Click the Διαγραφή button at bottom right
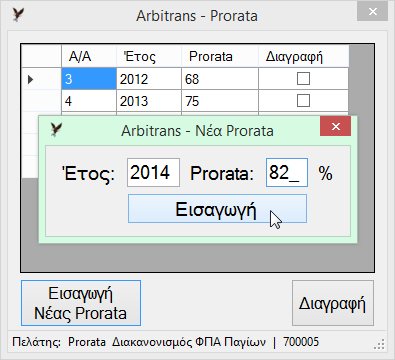395x360 pixels. tap(333, 303)
